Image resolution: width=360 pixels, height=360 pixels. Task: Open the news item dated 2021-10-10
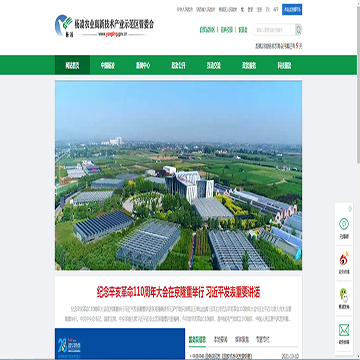[x=244, y=356]
